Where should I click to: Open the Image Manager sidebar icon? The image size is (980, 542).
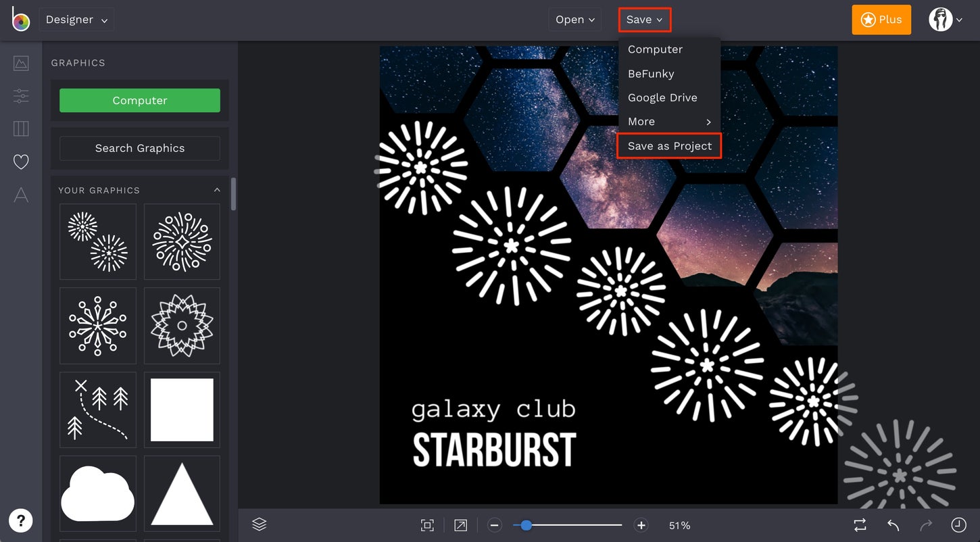pos(21,64)
